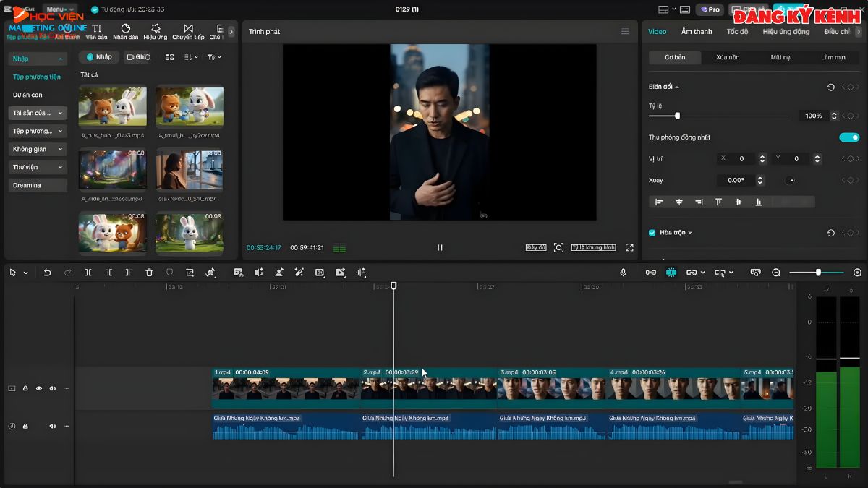Hide video track with the eye icon
Screen dimensions: 868x488
[38, 388]
